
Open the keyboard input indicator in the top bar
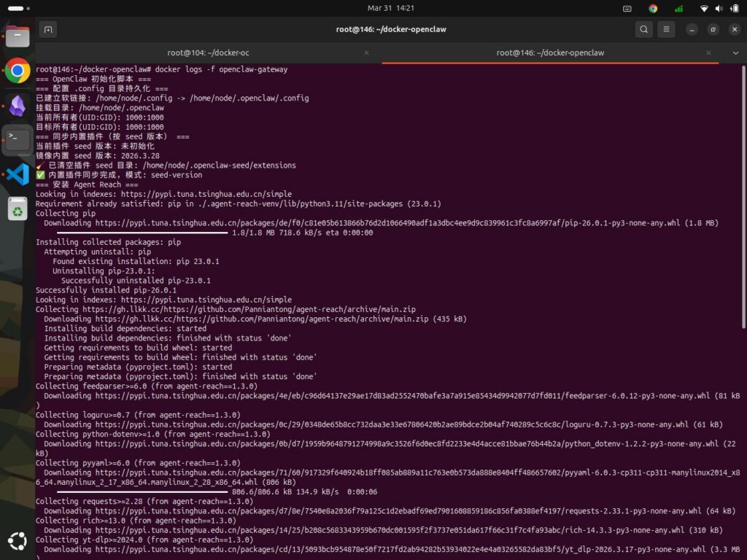pyautogui.click(x=627, y=9)
